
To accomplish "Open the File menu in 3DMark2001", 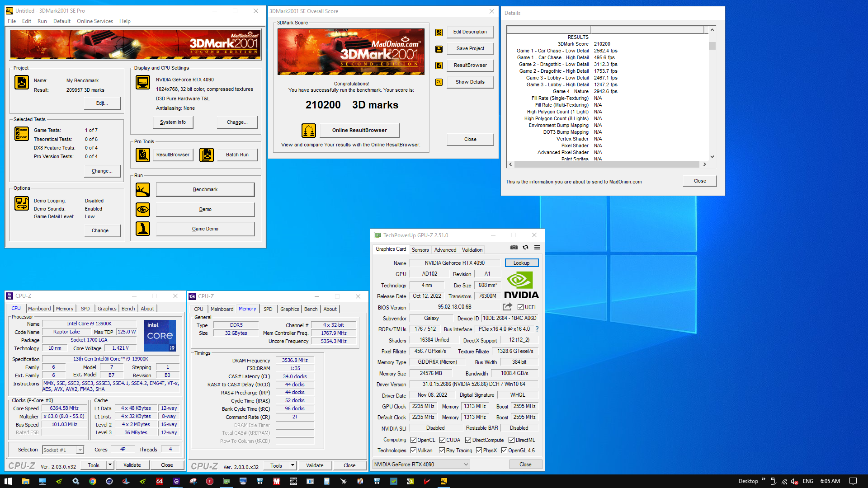I will coord(12,21).
